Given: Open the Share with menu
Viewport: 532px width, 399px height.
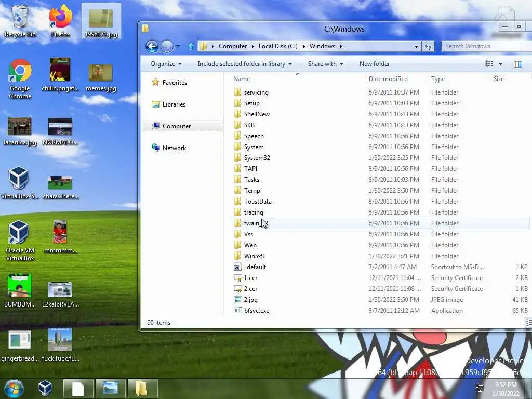Looking at the screenshot, I should tap(326, 64).
